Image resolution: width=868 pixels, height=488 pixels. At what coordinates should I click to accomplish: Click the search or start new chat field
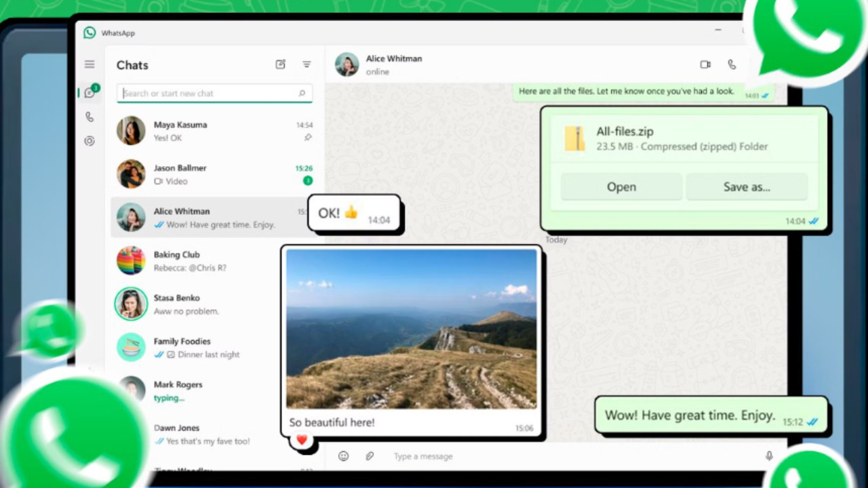[210, 93]
